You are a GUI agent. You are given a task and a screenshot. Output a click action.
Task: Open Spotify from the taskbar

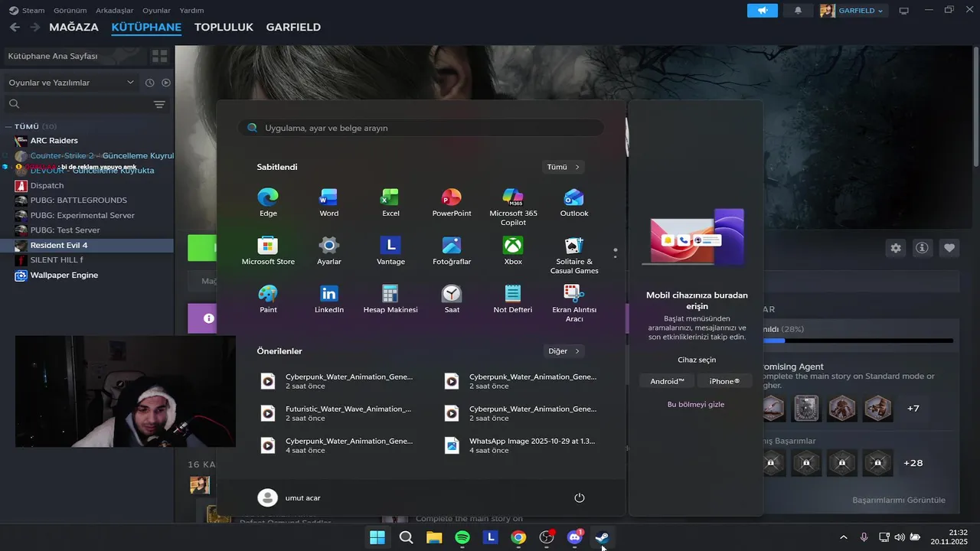point(462,537)
